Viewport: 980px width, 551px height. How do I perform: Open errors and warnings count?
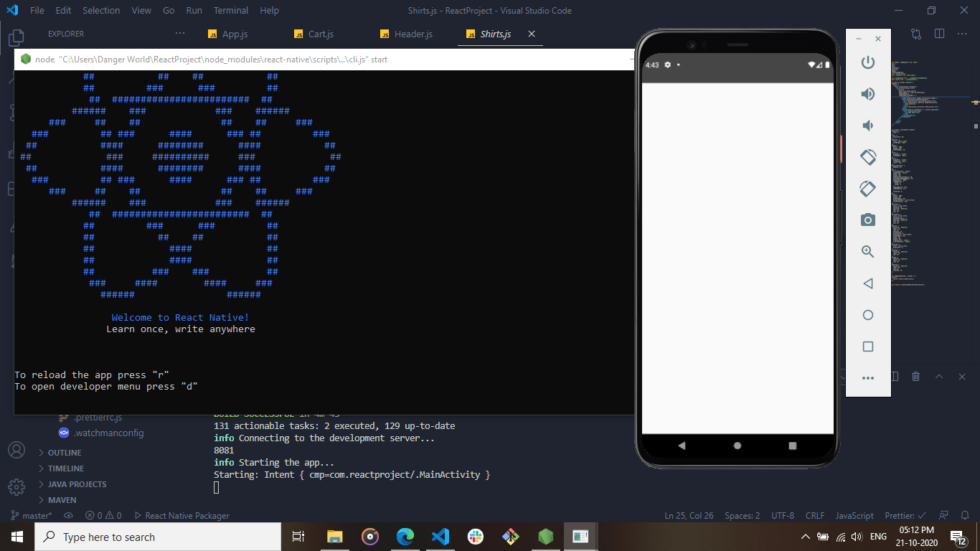(x=103, y=515)
